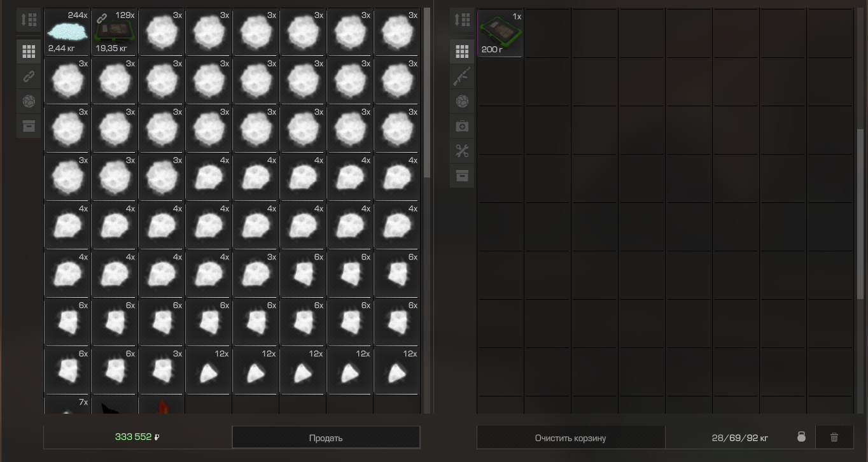The width and height of the screenshot is (868, 462).
Task: Filter left panel by artifacts sphere icon
Action: point(29,101)
